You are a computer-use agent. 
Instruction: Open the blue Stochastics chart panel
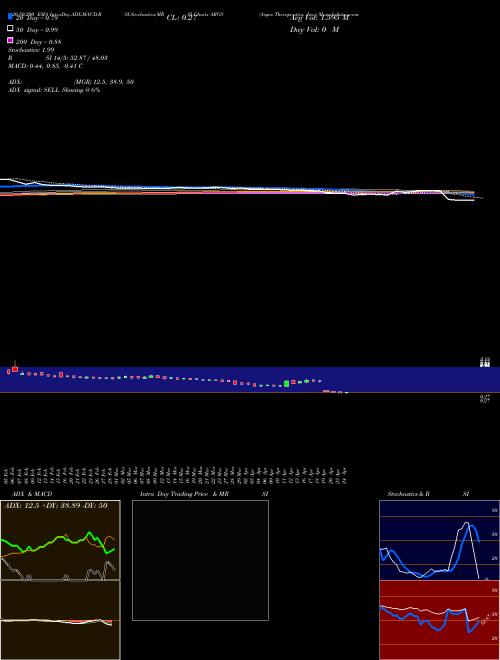(439, 540)
